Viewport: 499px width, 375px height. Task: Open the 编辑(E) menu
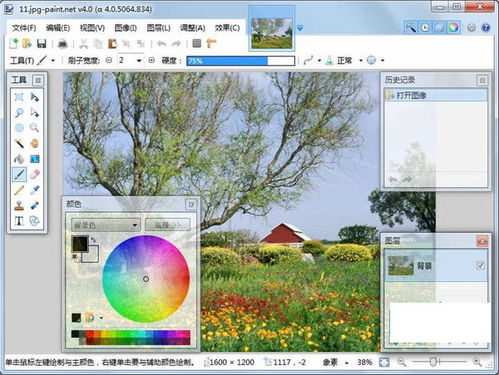coord(58,28)
